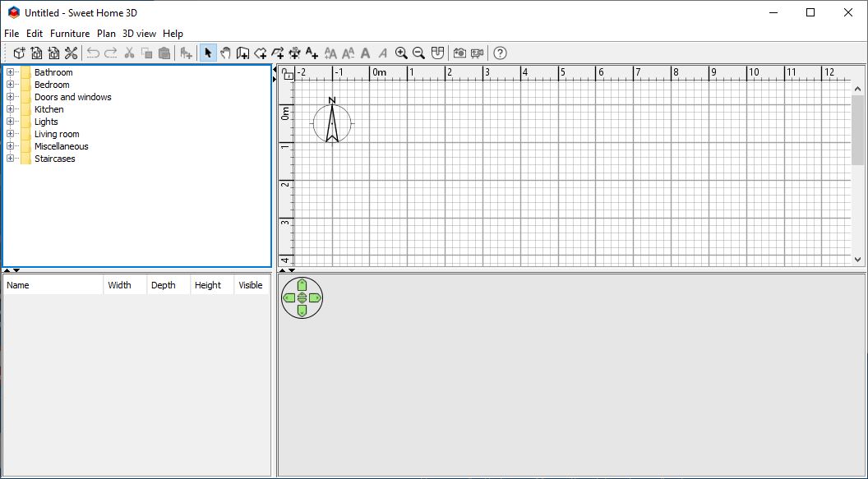Click the Undo arrow icon
The width and height of the screenshot is (868, 479).
point(93,53)
